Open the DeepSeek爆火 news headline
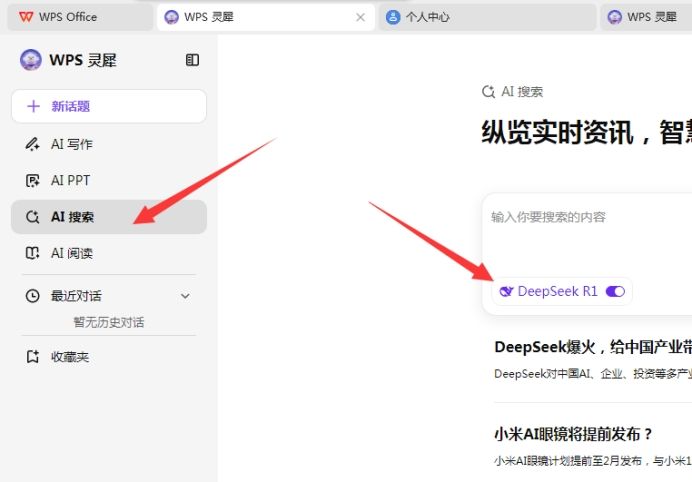 [x=592, y=347]
